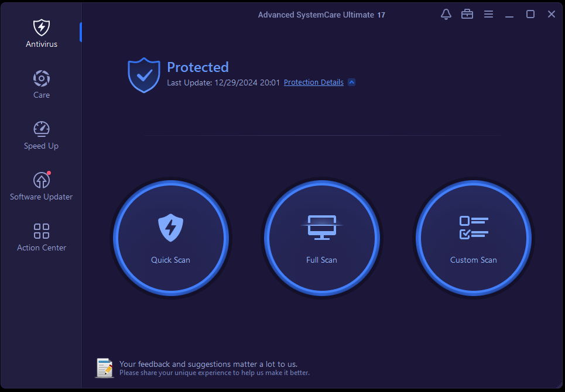Image resolution: width=565 pixels, height=392 pixels.
Task: Open the Protection Details link
Action: click(313, 82)
